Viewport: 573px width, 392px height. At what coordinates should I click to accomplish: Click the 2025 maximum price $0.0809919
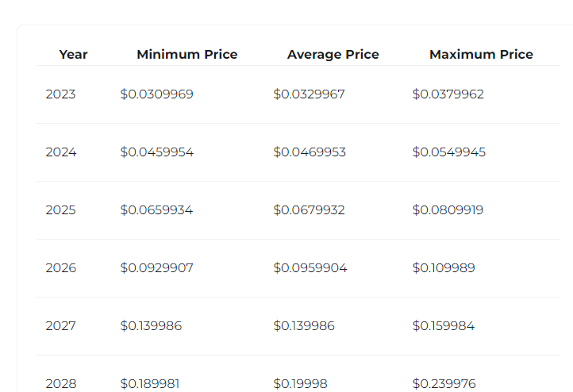coord(448,210)
